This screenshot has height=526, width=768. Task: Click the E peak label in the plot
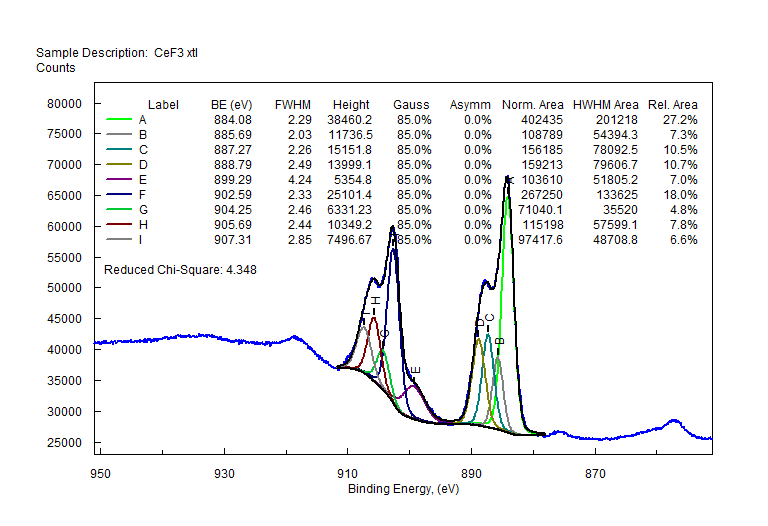(x=417, y=371)
